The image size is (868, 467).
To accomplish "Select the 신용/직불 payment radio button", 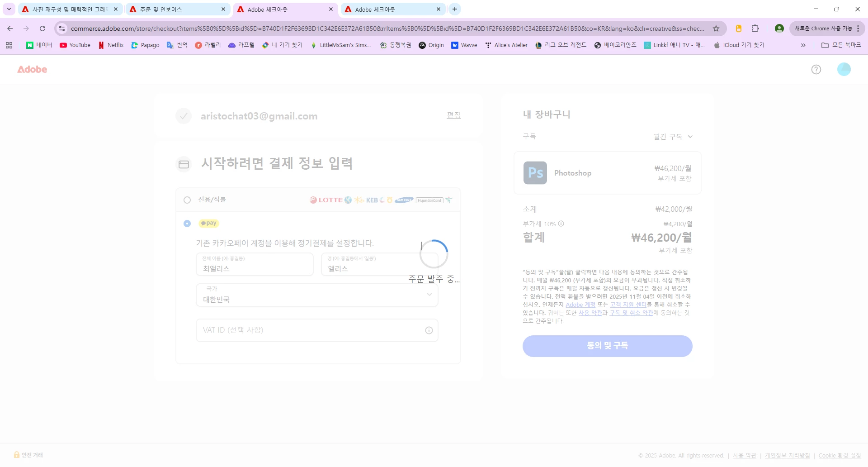I will pos(187,200).
